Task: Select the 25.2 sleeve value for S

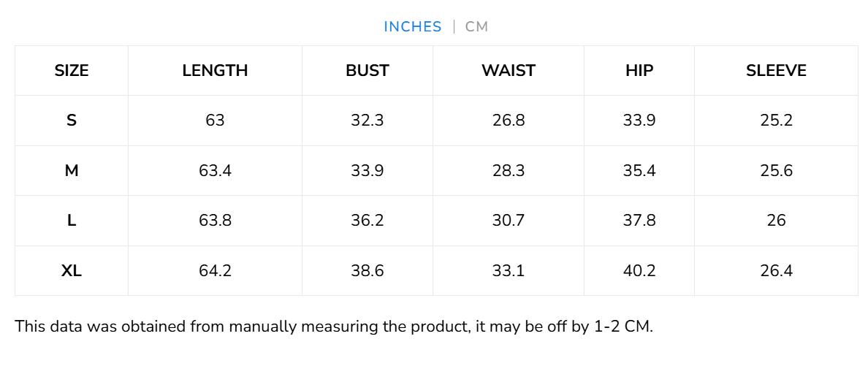Action: (x=776, y=121)
